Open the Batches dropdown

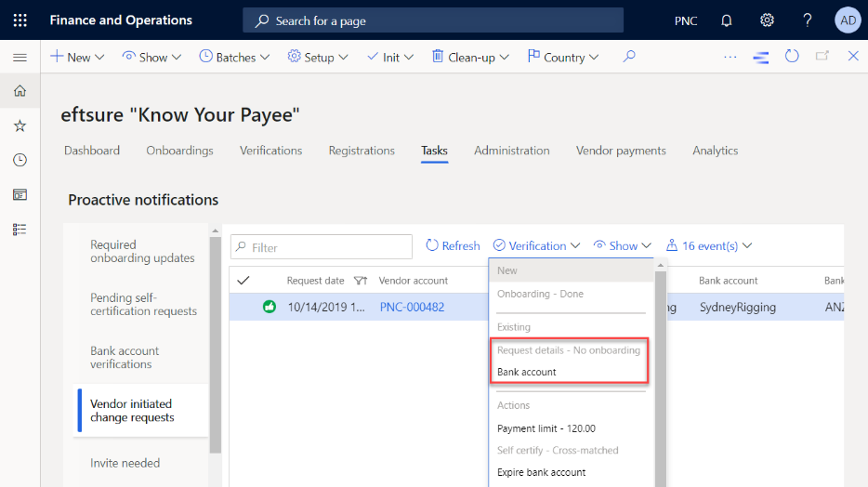point(234,58)
